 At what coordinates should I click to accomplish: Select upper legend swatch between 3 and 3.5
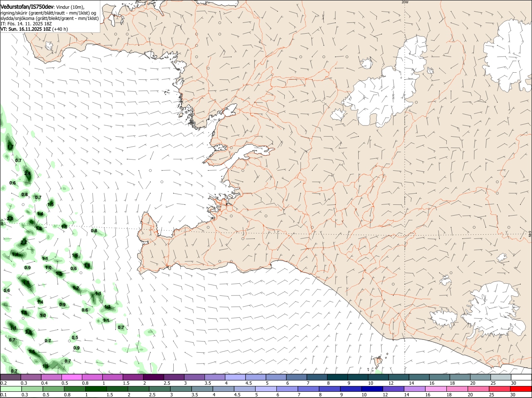click(x=195, y=377)
